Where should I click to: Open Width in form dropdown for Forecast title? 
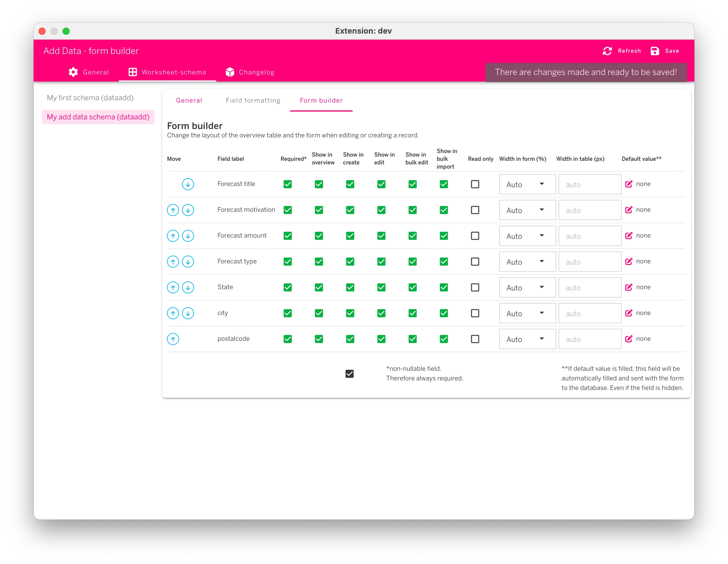pyautogui.click(x=527, y=184)
